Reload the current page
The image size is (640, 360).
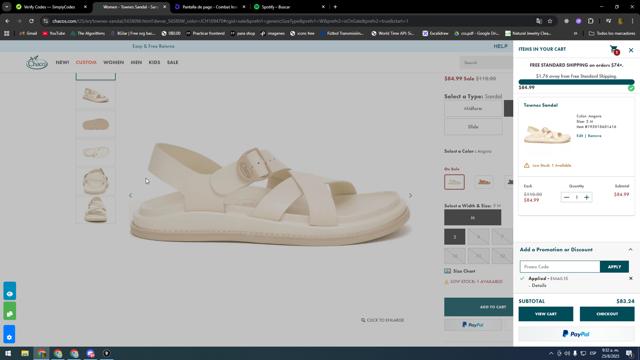[x=31, y=21]
